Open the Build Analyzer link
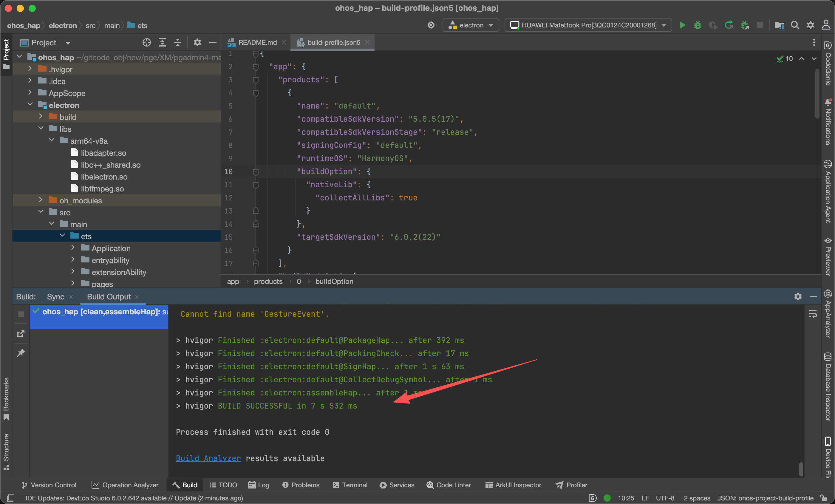835x504 pixels. [208, 458]
